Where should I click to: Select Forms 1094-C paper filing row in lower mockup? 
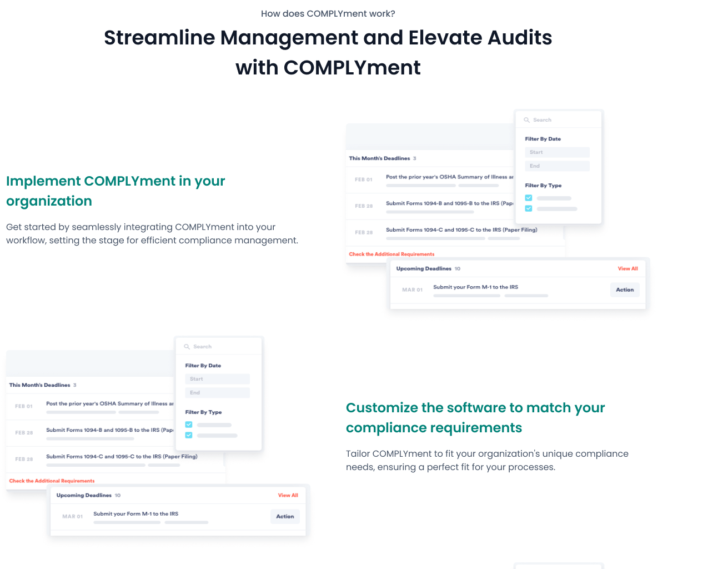(121, 457)
